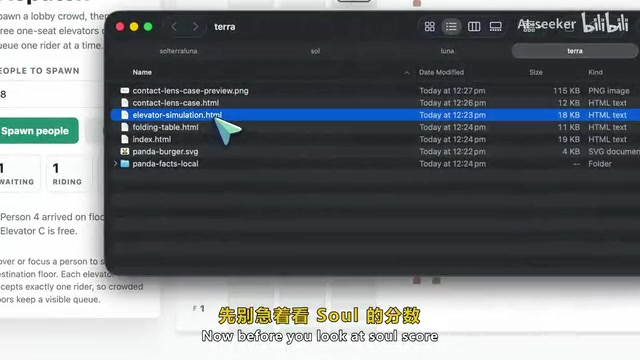Select panda-burger.svg file
640x360 pixels.
[x=376, y=151]
